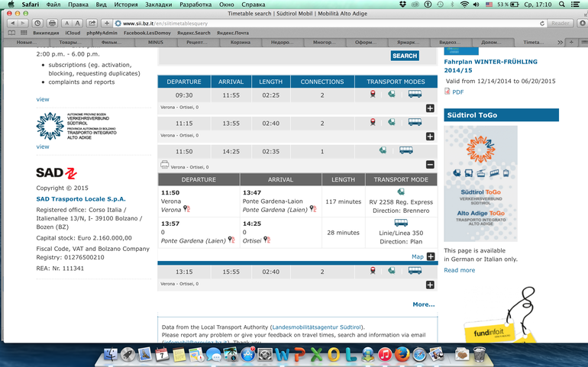Viewport: 588px width, 367px height.
Task: Switch to the Корзина browser tab
Action: [241, 43]
